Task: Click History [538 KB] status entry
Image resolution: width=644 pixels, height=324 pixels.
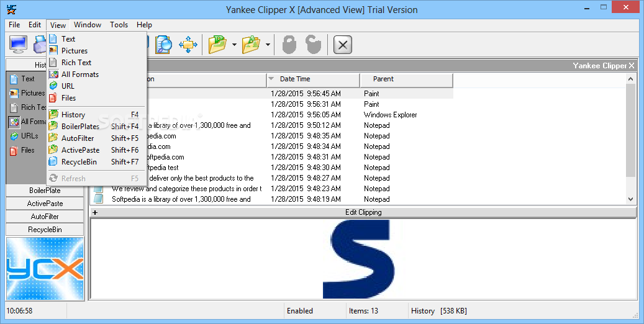Action: (438, 311)
